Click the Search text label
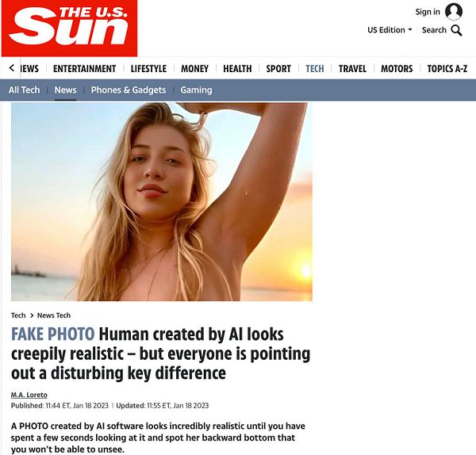Screen dimensions: 476x455 (434, 30)
